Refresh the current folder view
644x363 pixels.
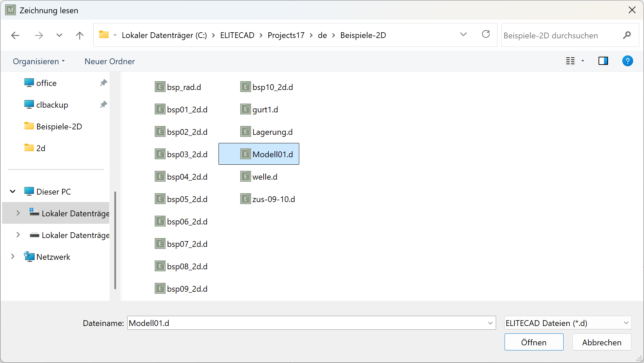[486, 34]
